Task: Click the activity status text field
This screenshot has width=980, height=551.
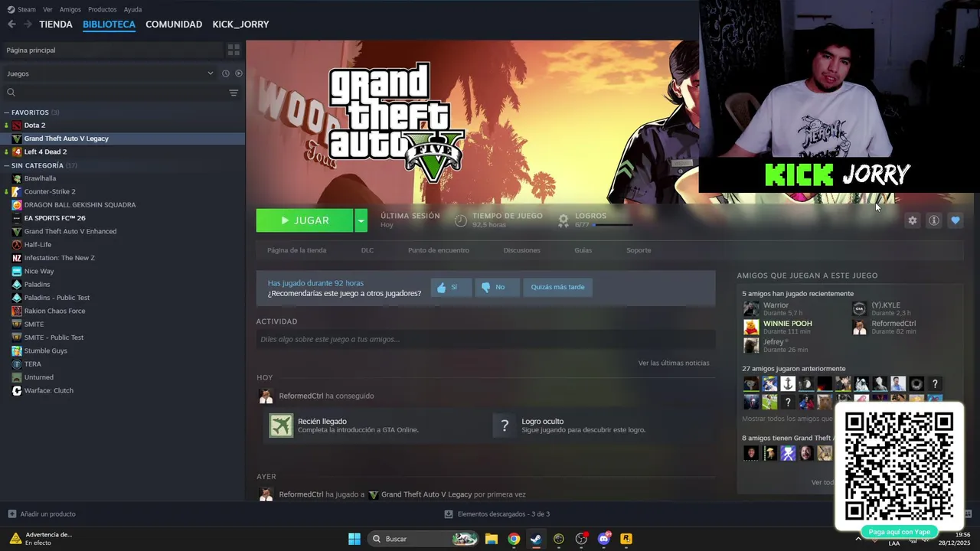Action: pyautogui.click(x=485, y=339)
